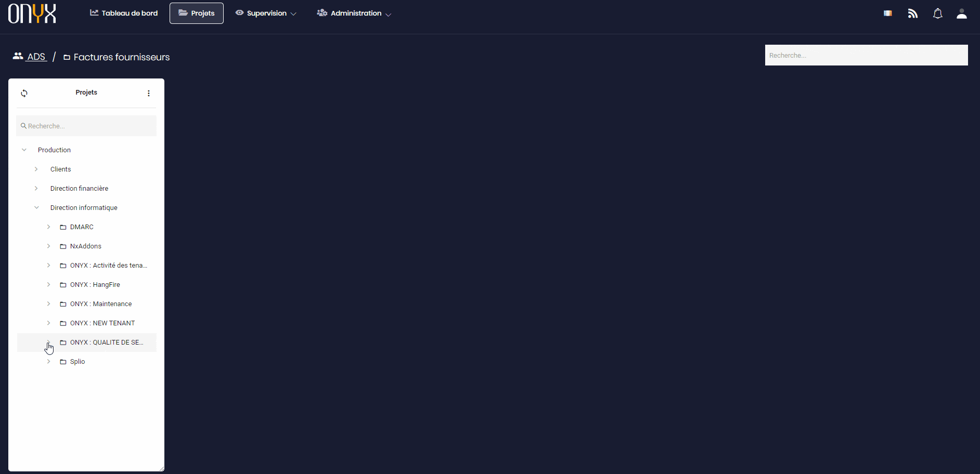Select Clients tree item

60,169
